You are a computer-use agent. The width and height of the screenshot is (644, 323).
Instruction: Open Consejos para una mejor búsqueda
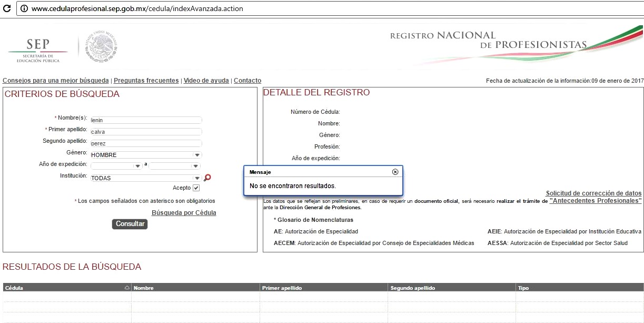point(56,81)
